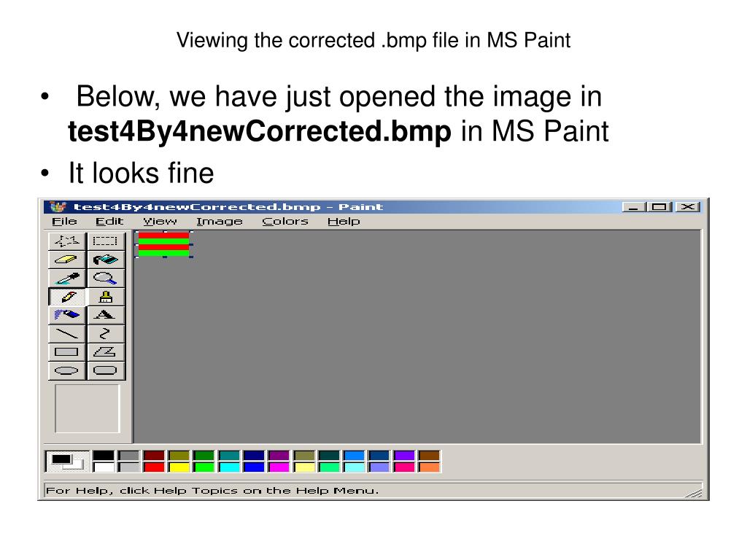The height and width of the screenshot is (560, 747).
Task: Click the slide heading 'Viewing the corrected .bmp file'
Action: pyautogui.click(x=373, y=40)
